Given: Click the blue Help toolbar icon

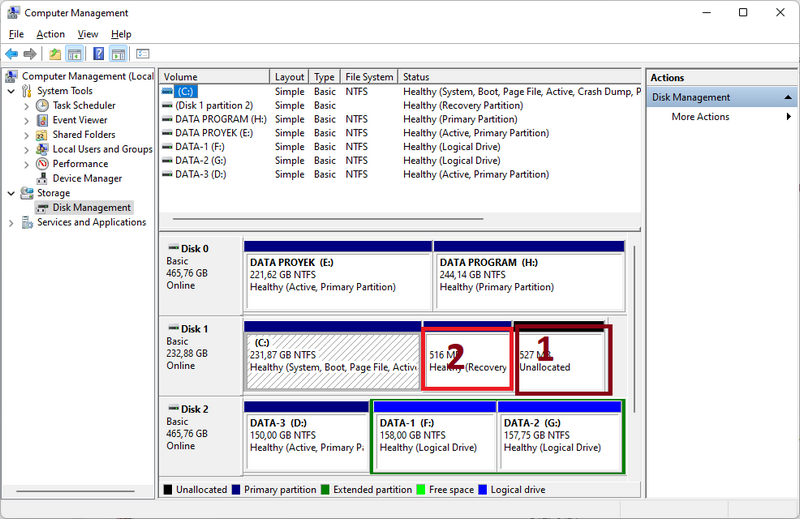Looking at the screenshot, I should [98, 54].
